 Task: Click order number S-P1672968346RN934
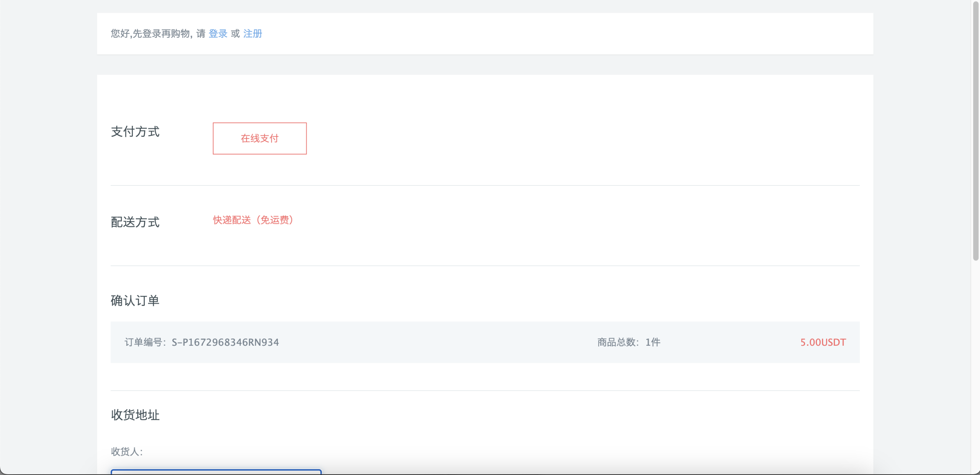pyautogui.click(x=225, y=342)
